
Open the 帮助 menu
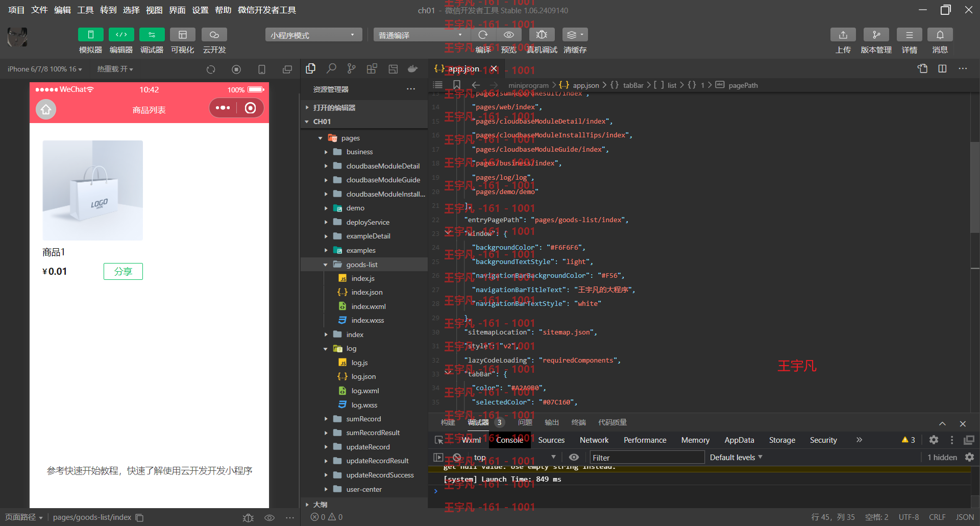(223, 10)
